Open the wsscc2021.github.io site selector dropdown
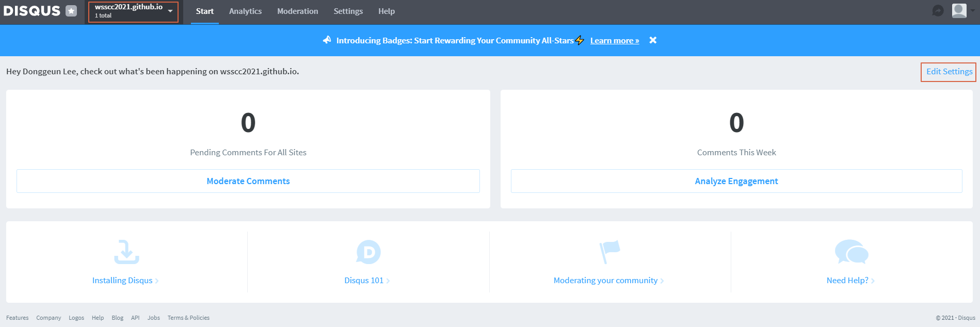The image size is (980, 327). (x=133, y=11)
